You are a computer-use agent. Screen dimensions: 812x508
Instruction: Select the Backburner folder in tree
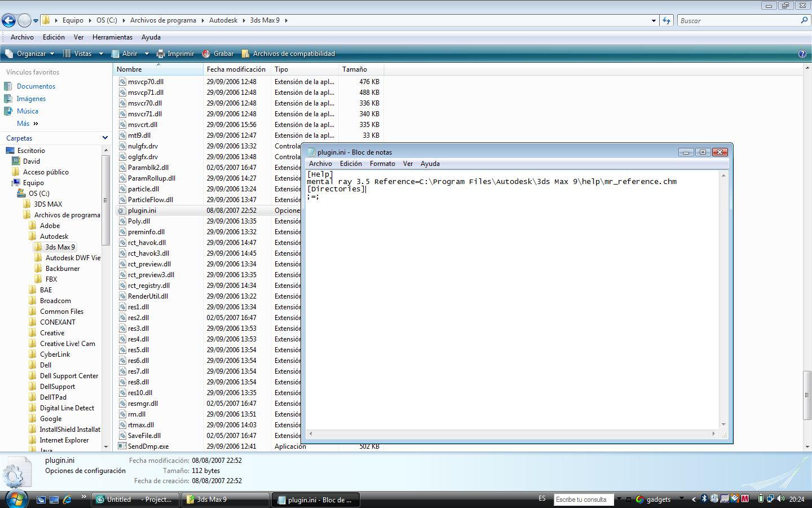point(62,269)
